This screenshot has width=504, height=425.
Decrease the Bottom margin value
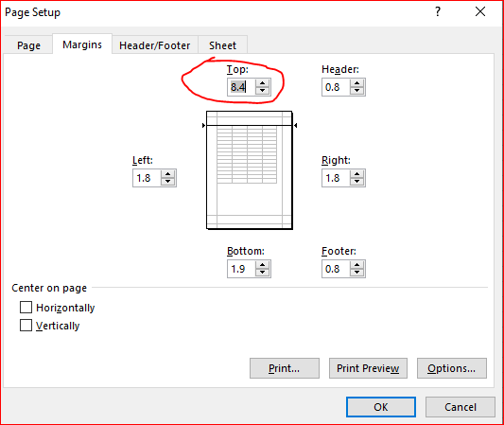263,273
